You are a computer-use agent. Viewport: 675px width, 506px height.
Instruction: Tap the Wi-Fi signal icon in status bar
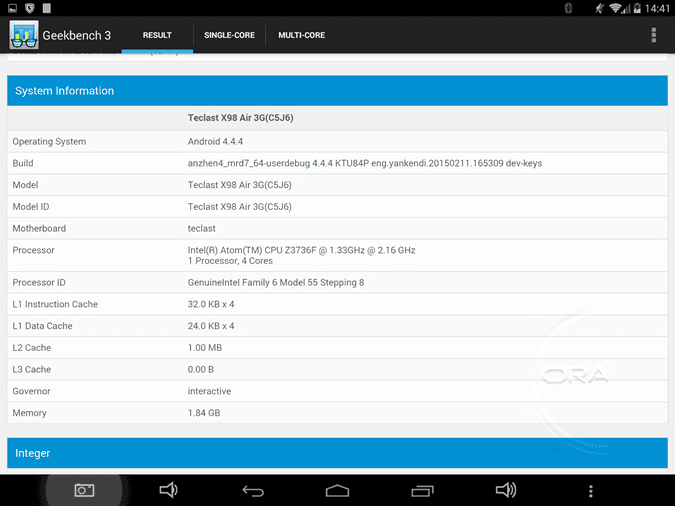tap(616, 8)
